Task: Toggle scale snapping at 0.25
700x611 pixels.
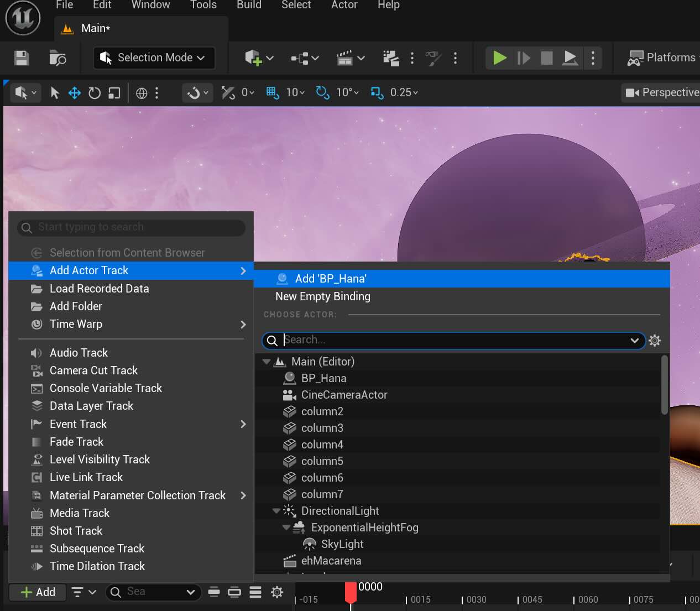Action: click(377, 92)
